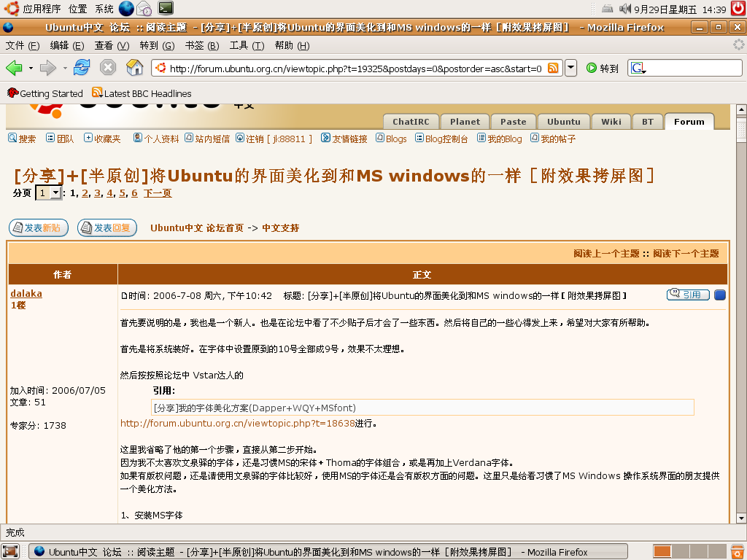Open the volume control speaker icon
Screen dimensions: 747x560
[624, 9]
